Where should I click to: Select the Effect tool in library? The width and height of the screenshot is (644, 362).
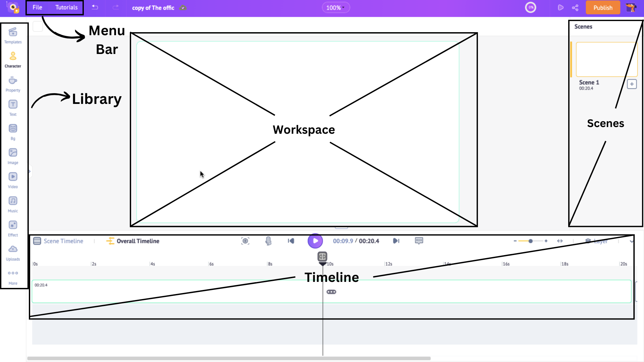point(13,226)
